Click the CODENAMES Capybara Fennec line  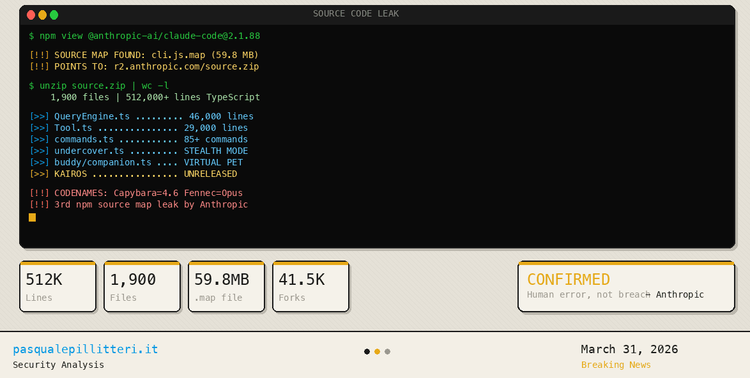(136, 193)
